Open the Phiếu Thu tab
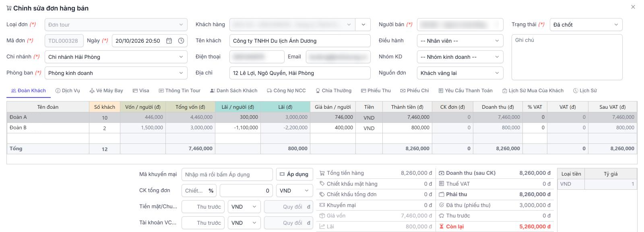Screen dimensions: 644x232 [x=376, y=91]
